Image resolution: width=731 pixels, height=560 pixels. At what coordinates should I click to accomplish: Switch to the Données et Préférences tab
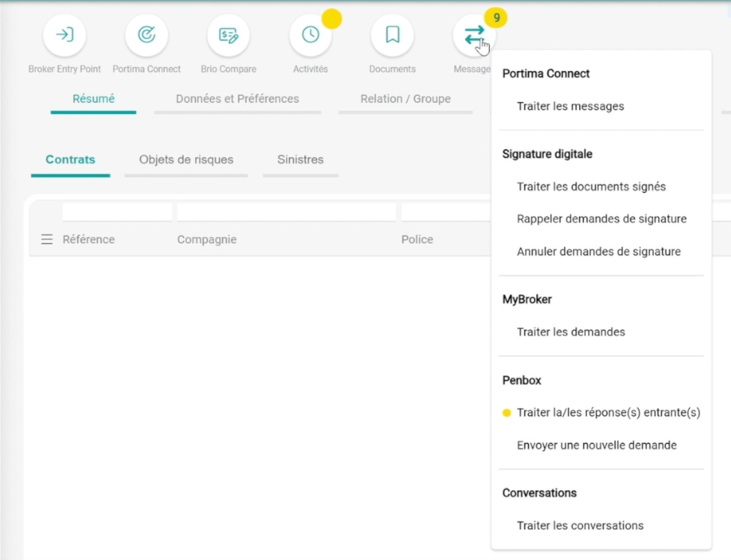pos(238,99)
